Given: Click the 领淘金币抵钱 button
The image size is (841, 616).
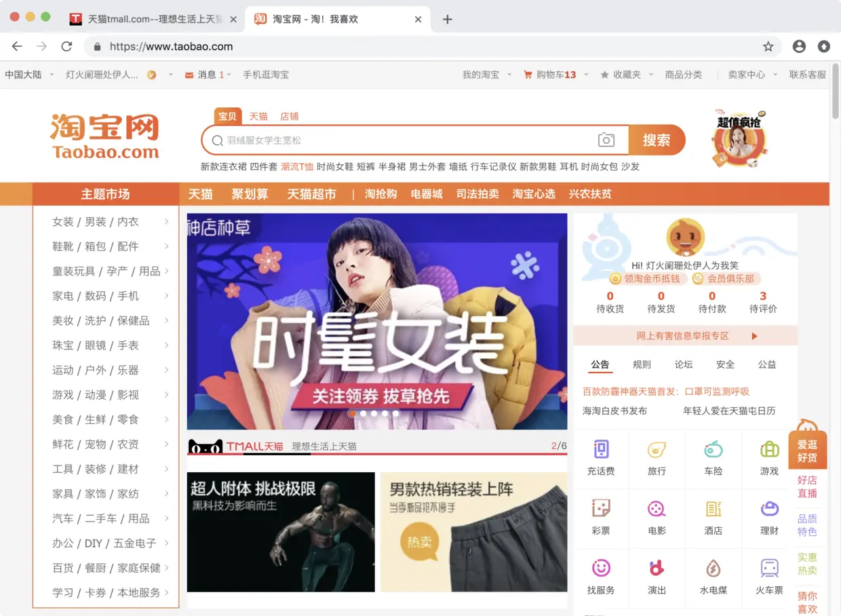Looking at the screenshot, I should coord(648,279).
